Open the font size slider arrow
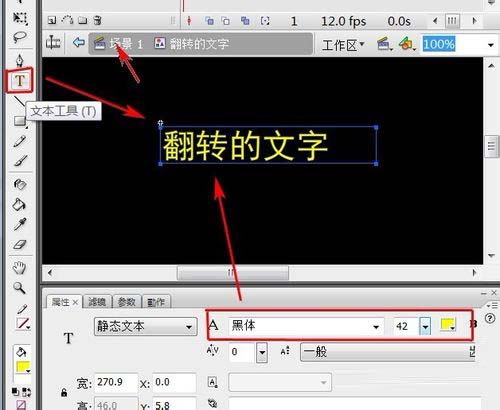This screenshot has height=410, width=500. coord(425,326)
